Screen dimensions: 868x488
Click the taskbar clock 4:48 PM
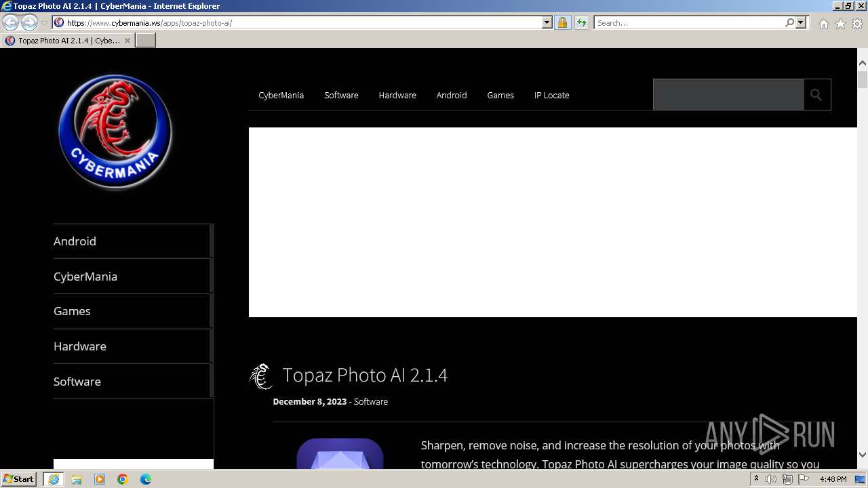coord(833,479)
